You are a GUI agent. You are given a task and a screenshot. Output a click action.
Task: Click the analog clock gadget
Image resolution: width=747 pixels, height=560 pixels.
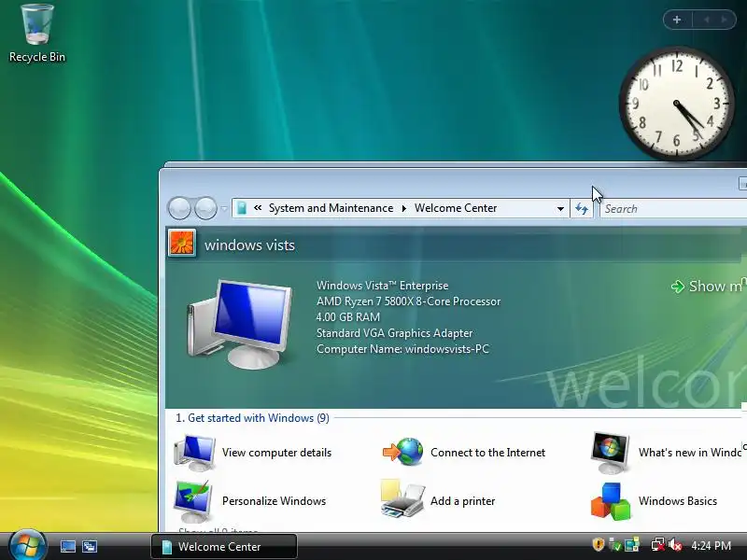click(675, 103)
